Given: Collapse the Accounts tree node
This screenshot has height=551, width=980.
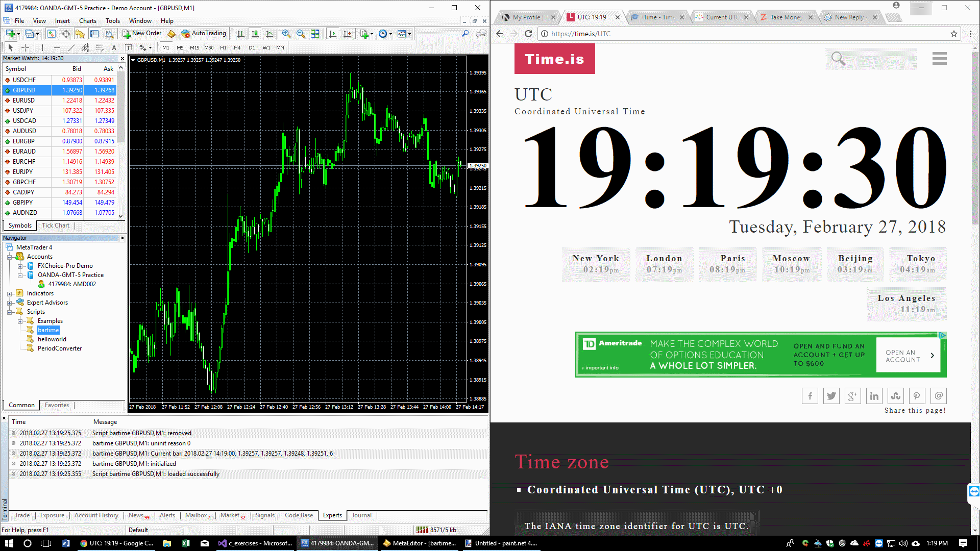Looking at the screenshot, I should pyautogui.click(x=9, y=257).
